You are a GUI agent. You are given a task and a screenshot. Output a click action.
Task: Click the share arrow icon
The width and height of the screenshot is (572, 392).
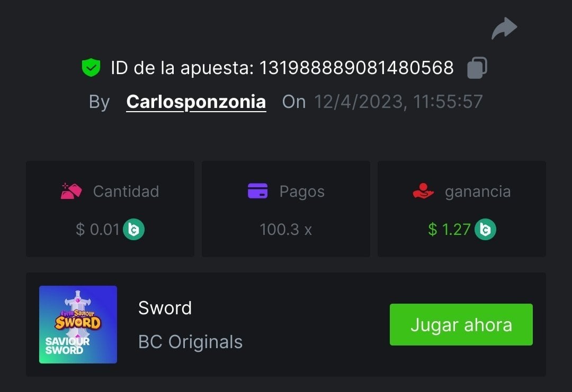pos(504,28)
